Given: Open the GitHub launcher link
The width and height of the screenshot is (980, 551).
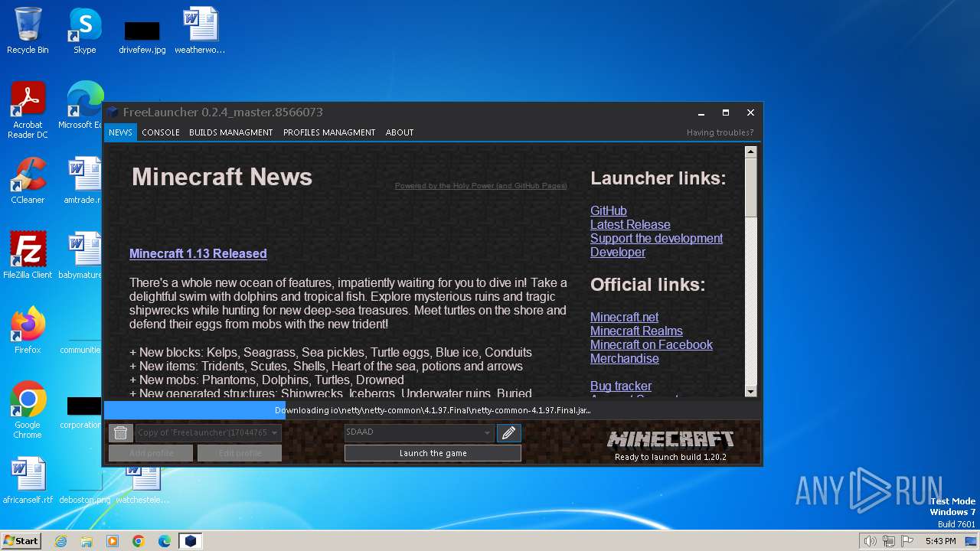Looking at the screenshot, I should pos(609,210).
